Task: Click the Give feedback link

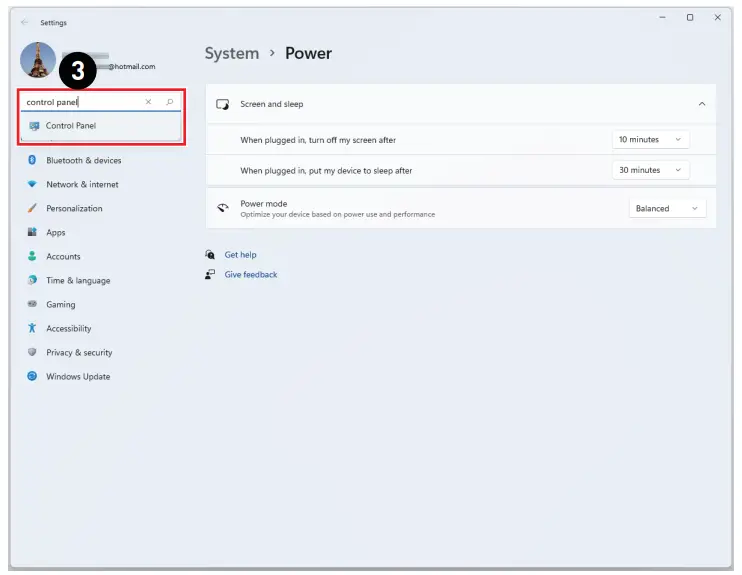Action: pyautogui.click(x=250, y=274)
